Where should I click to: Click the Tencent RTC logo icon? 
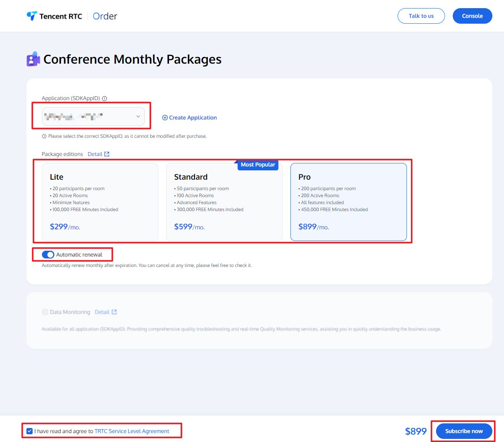point(32,16)
